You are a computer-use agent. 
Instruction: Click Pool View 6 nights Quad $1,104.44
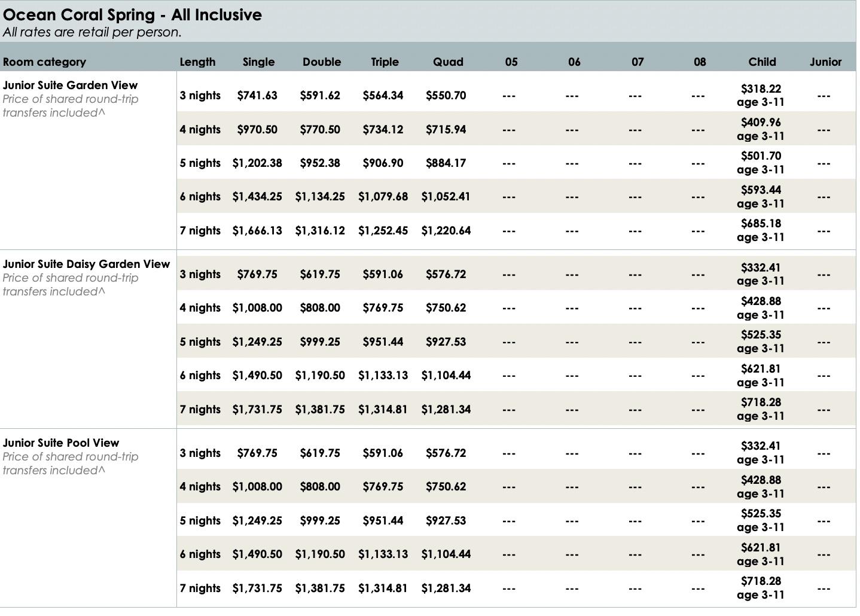tap(446, 554)
